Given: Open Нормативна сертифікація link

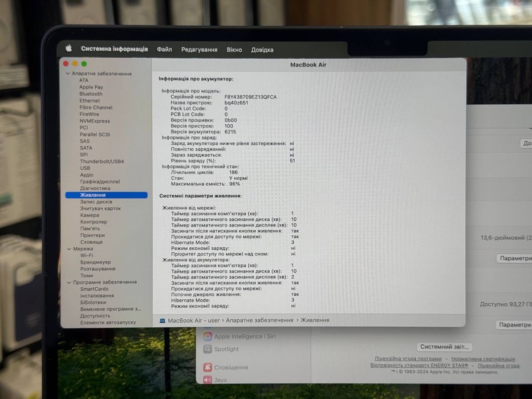Looking at the screenshot, I should click(x=483, y=359).
